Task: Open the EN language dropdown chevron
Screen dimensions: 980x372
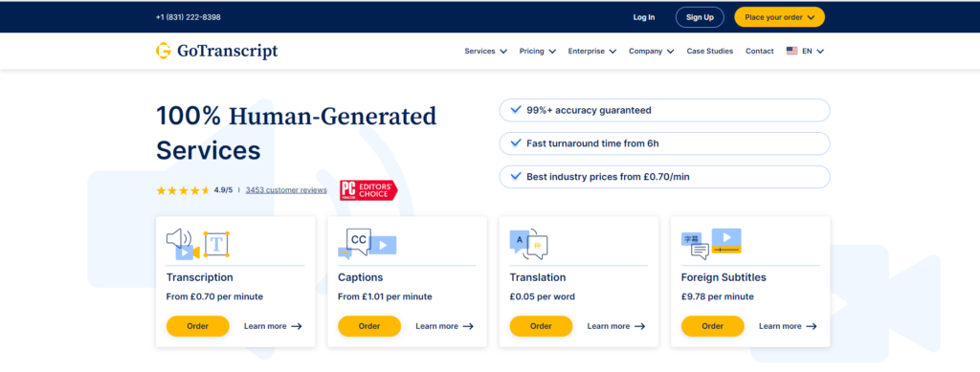Action: click(820, 52)
